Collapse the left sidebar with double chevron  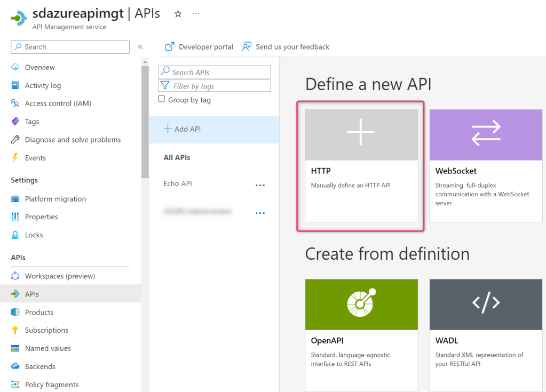coord(140,47)
